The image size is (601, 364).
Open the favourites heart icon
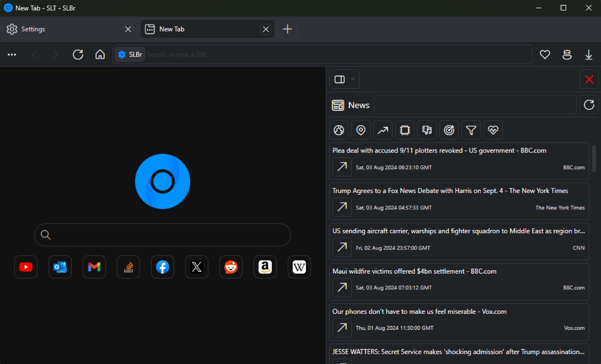click(545, 54)
